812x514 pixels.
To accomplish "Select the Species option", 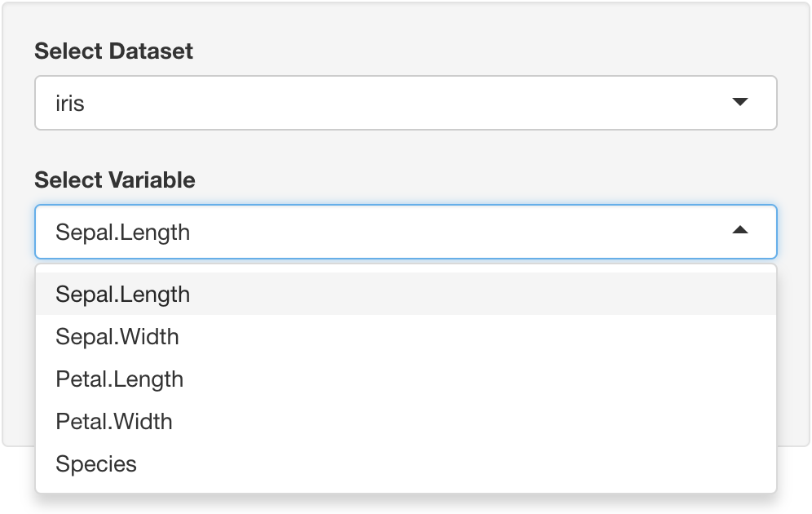I will click(x=95, y=463).
